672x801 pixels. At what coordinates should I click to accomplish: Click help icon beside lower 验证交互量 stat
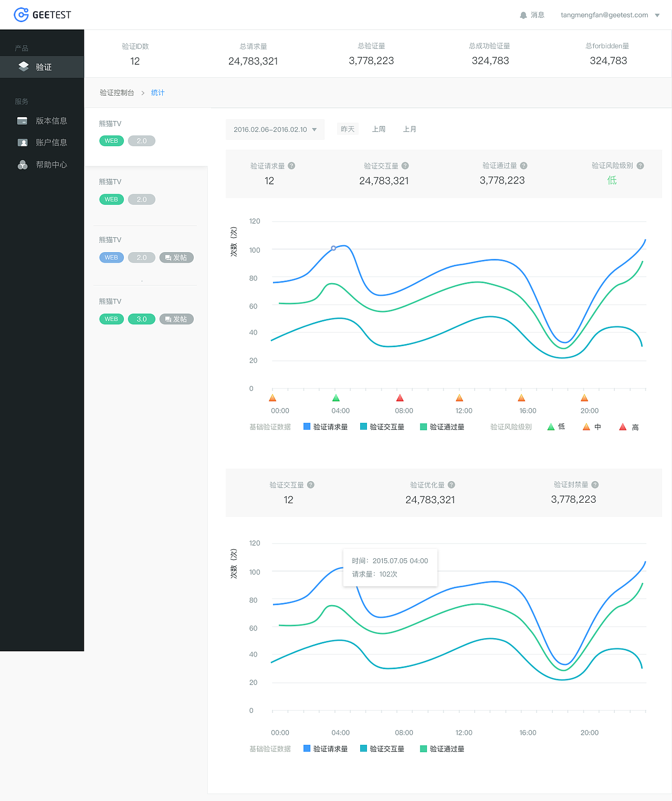click(x=310, y=485)
